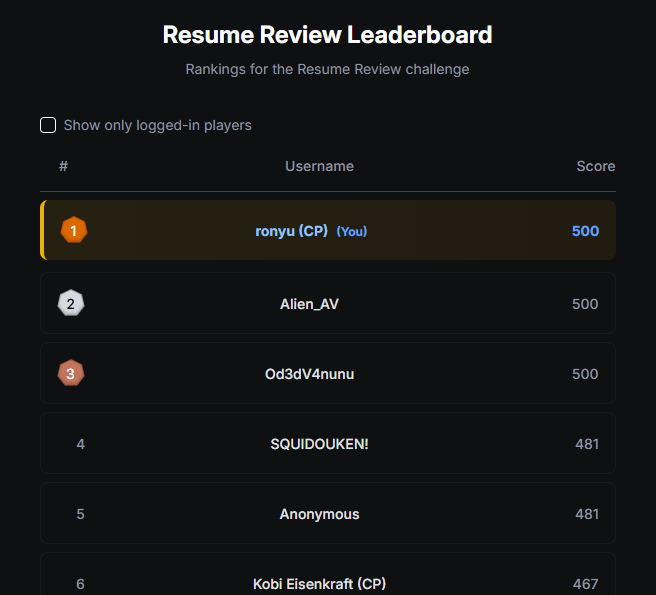The height and width of the screenshot is (595, 656).
Task: Click Anonymous's score of 481
Action: [587, 514]
